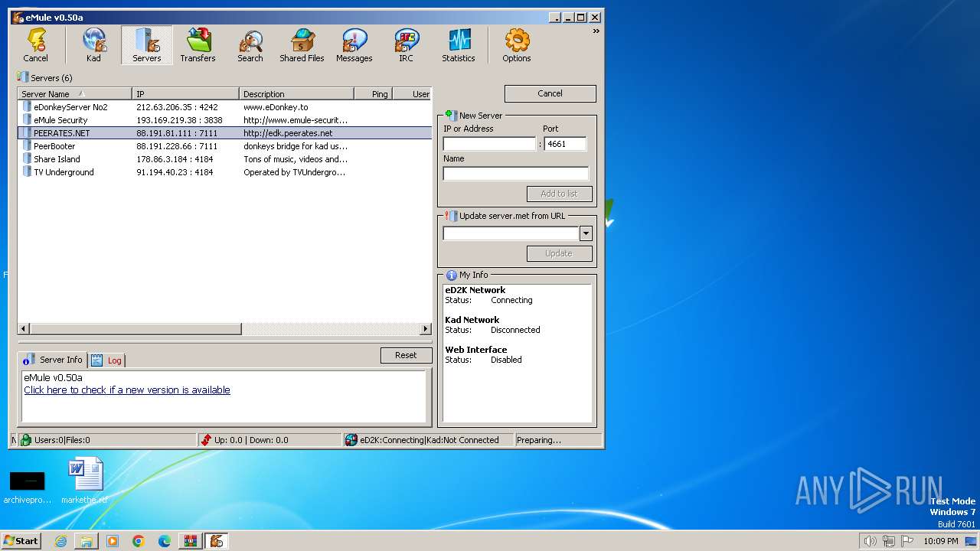Click the Update button
Viewport: 980px width, 551px height.
(x=559, y=253)
